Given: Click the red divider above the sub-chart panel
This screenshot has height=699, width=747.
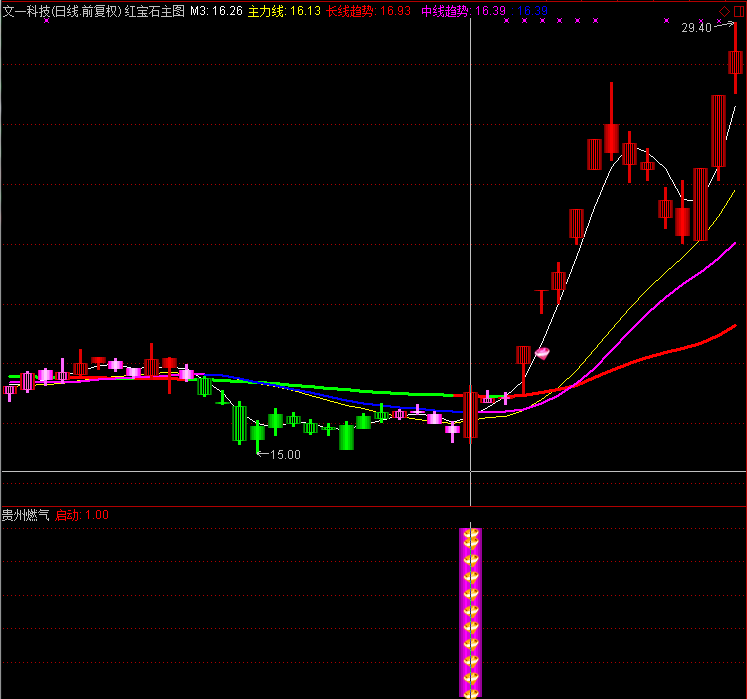Looking at the screenshot, I should [x=373, y=507].
